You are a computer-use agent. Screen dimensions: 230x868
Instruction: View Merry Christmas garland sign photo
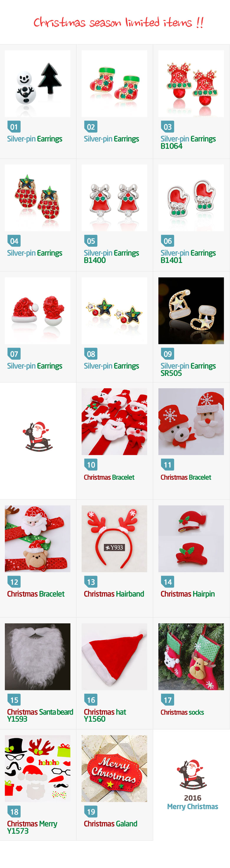pyautogui.click(x=114, y=768)
